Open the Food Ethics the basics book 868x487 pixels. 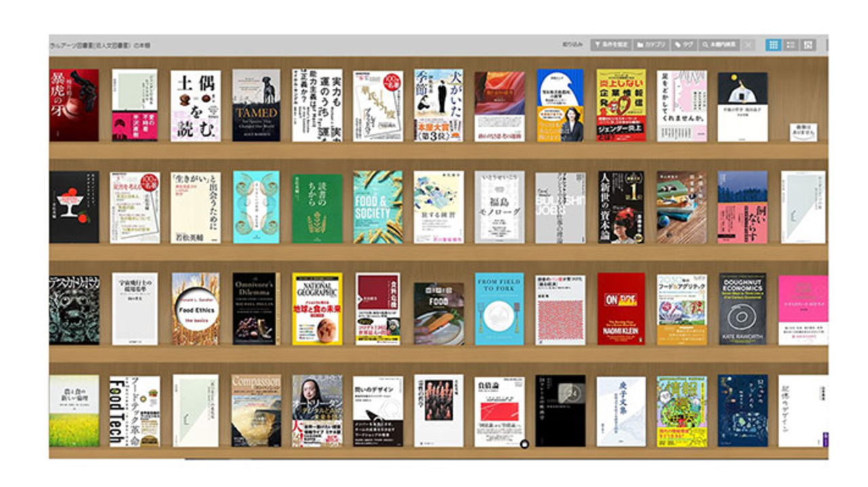click(x=195, y=309)
